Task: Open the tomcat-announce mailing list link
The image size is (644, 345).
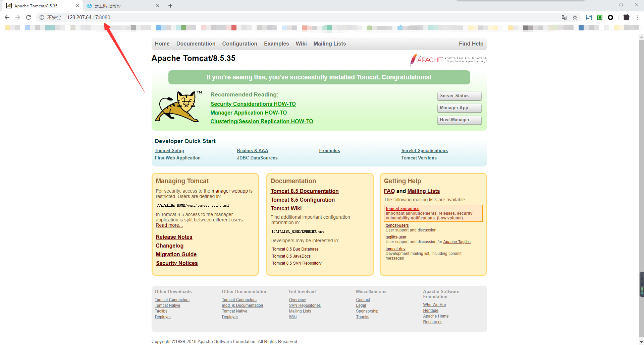Action: [x=402, y=209]
